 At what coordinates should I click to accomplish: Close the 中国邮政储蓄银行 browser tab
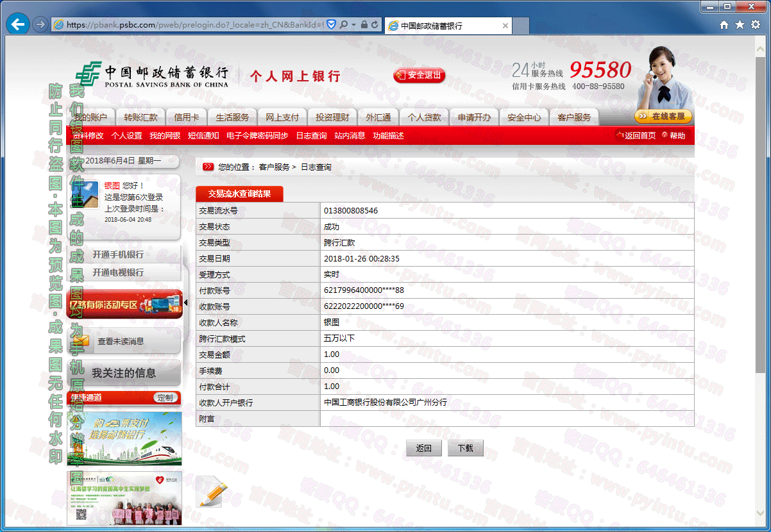(505, 26)
